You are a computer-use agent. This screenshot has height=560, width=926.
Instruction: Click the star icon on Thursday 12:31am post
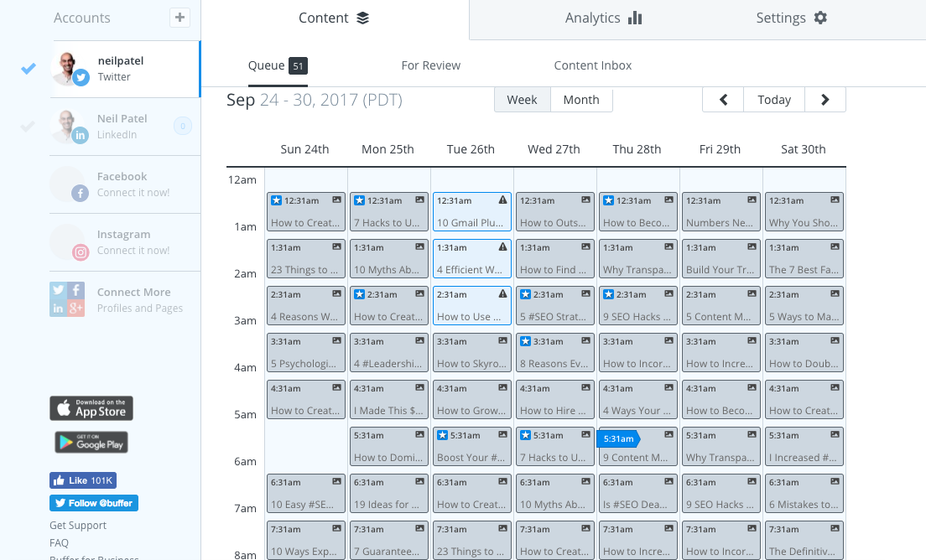point(608,200)
